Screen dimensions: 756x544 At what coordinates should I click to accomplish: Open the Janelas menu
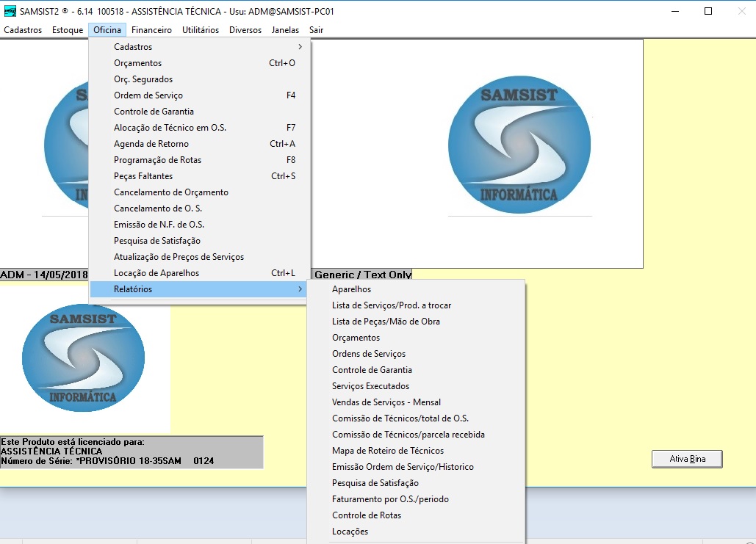[x=285, y=30]
